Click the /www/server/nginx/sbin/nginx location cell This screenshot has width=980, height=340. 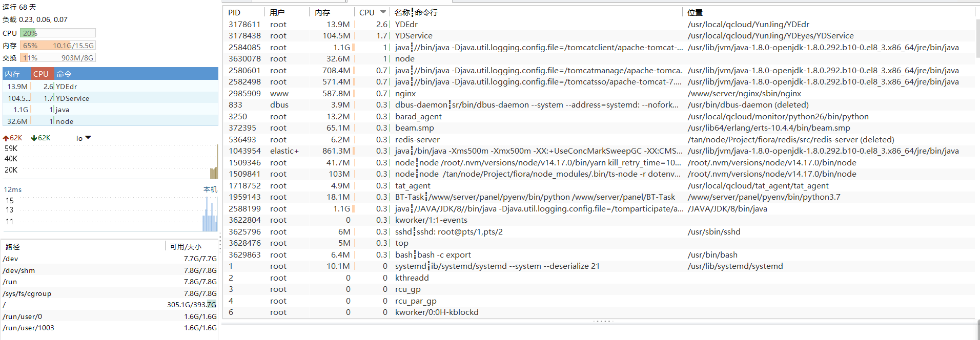point(744,93)
